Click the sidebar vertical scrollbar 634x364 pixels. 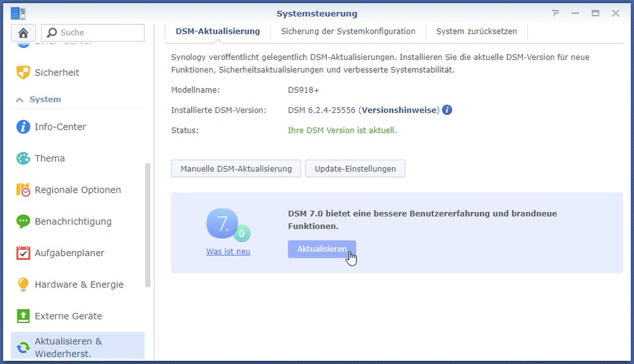148,225
